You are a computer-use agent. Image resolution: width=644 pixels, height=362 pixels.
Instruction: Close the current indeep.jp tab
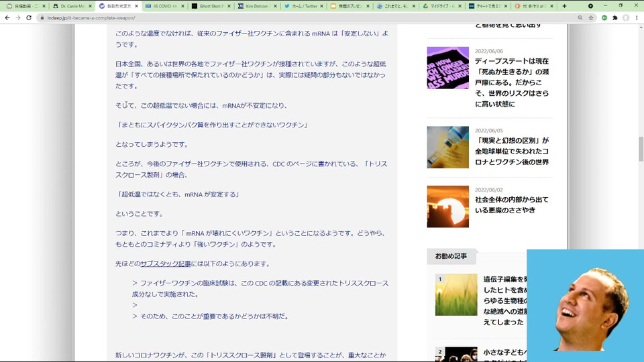point(136,6)
